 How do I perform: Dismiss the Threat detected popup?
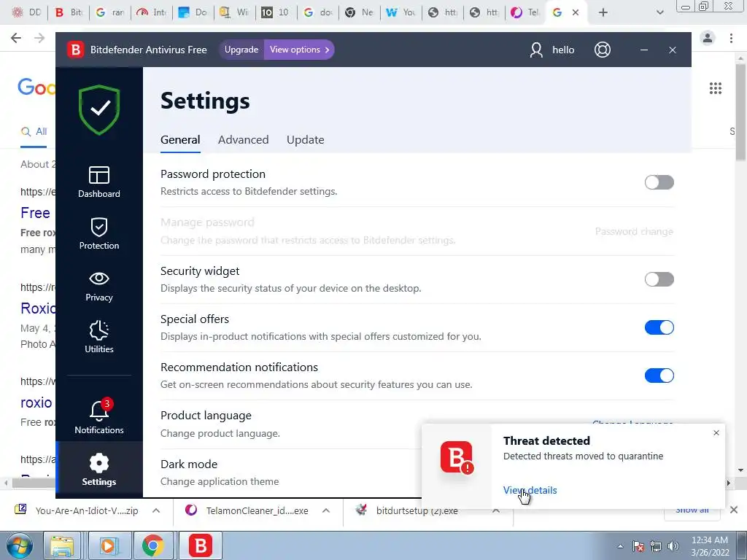click(x=716, y=433)
